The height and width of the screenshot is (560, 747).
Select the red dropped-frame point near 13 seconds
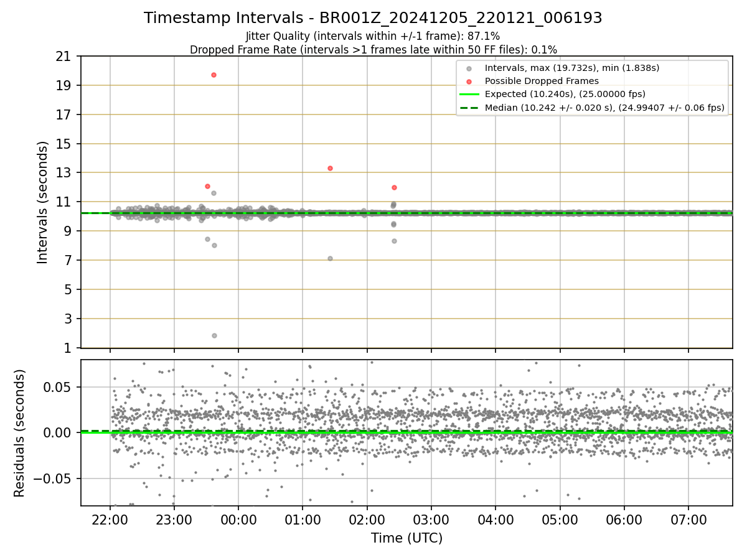click(x=330, y=168)
